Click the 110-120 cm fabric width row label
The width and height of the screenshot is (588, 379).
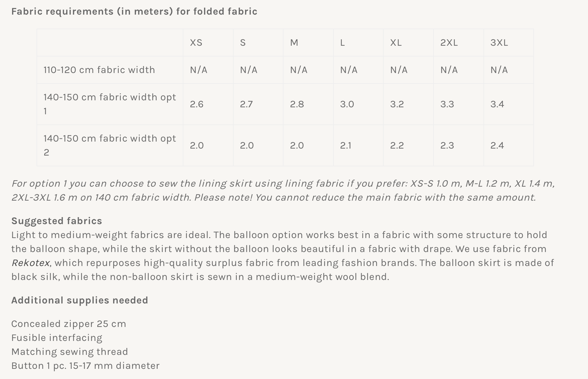[x=99, y=70]
